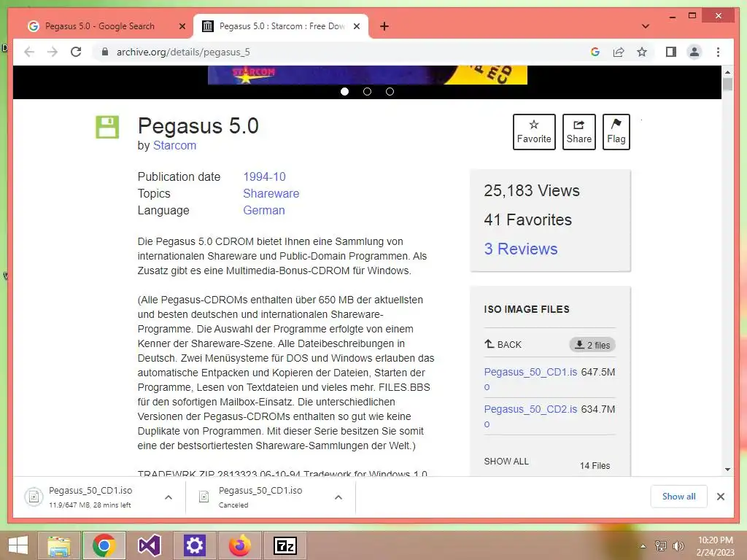
Task: Launch Firefox from taskbar
Action: (239, 545)
